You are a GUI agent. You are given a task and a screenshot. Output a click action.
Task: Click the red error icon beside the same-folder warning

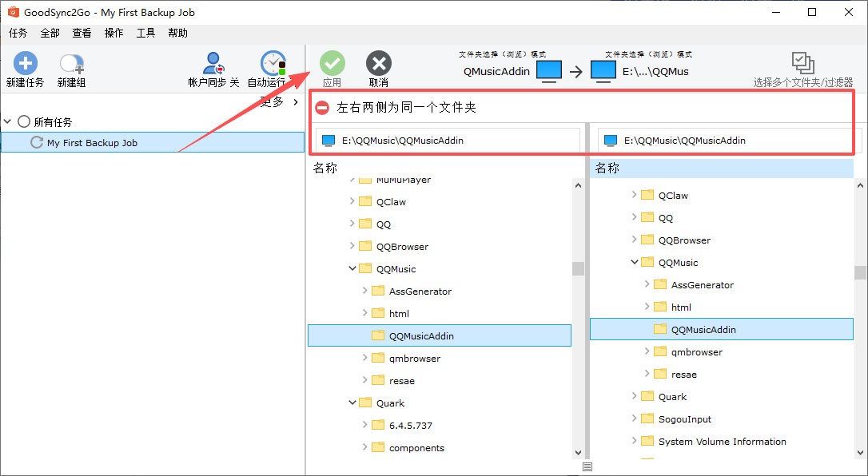(x=321, y=108)
